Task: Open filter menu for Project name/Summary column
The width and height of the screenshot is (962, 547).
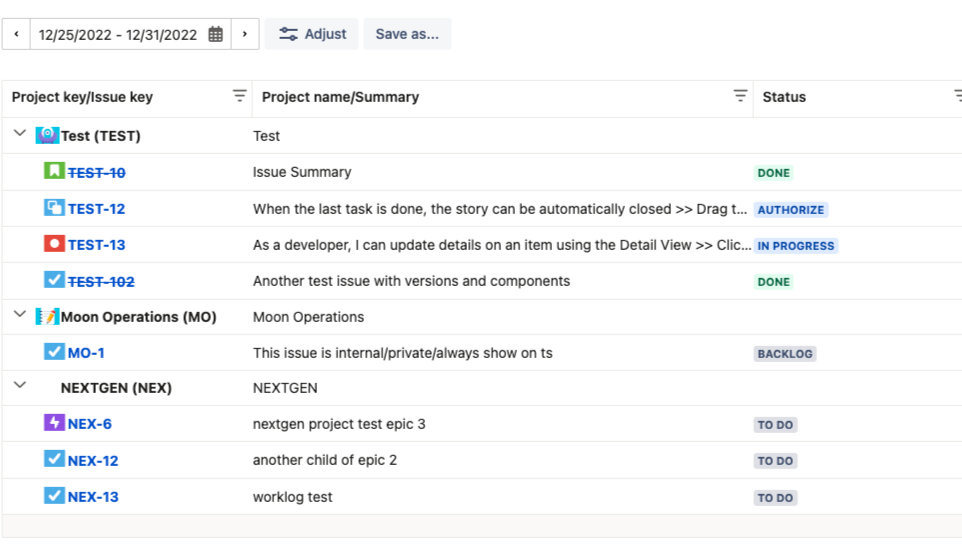Action: coord(740,96)
